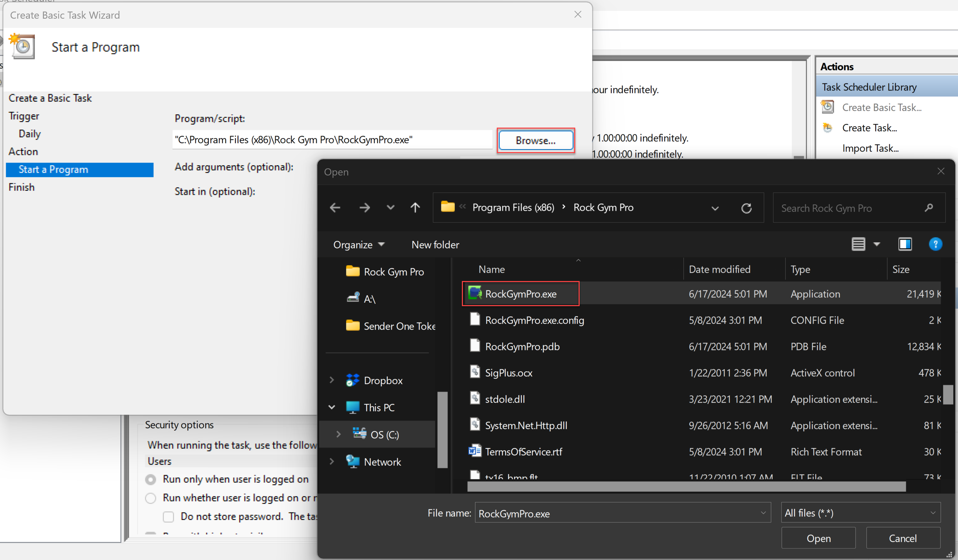Image resolution: width=958 pixels, height=560 pixels.
Task: Click the horizontal scrollbar in file list
Action: (x=686, y=486)
